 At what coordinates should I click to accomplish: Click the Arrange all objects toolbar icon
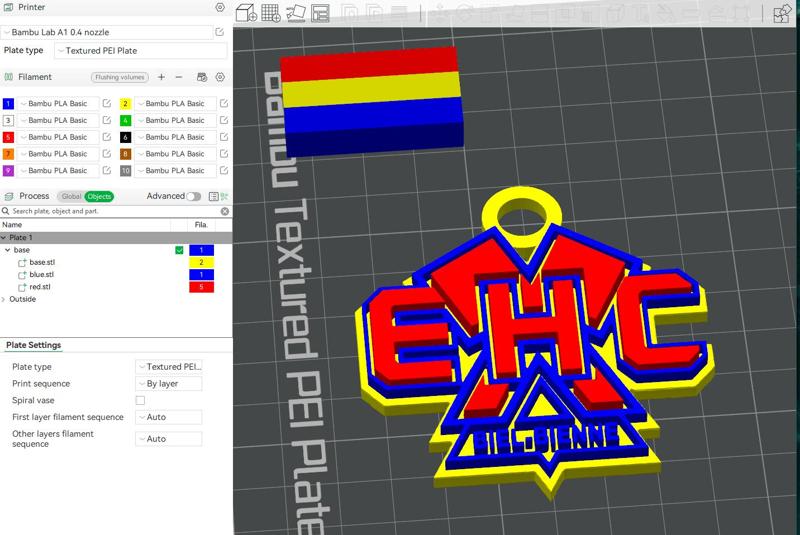[x=320, y=13]
